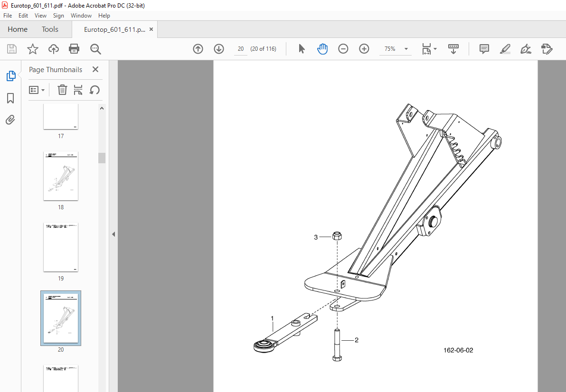Image resolution: width=566 pixels, height=392 pixels.
Task: Click the page number input field
Action: pos(240,49)
